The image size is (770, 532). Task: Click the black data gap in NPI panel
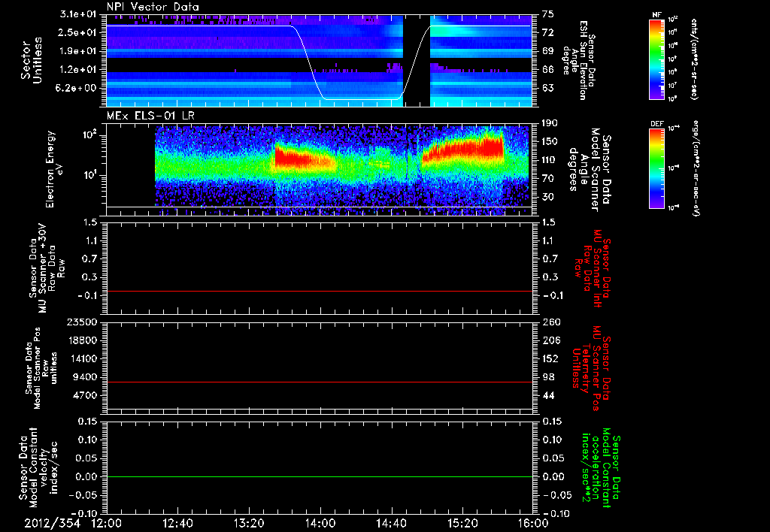click(x=417, y=61)
